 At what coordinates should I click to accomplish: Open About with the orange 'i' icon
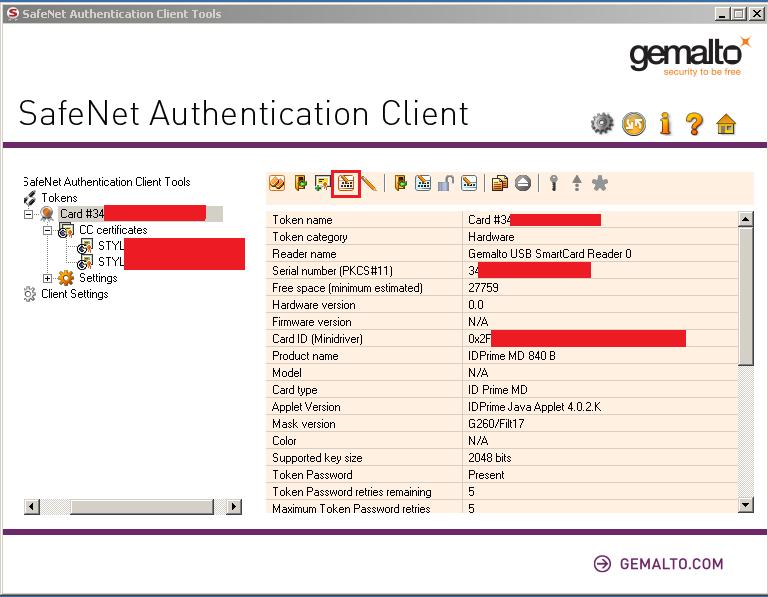click(665, 123)
